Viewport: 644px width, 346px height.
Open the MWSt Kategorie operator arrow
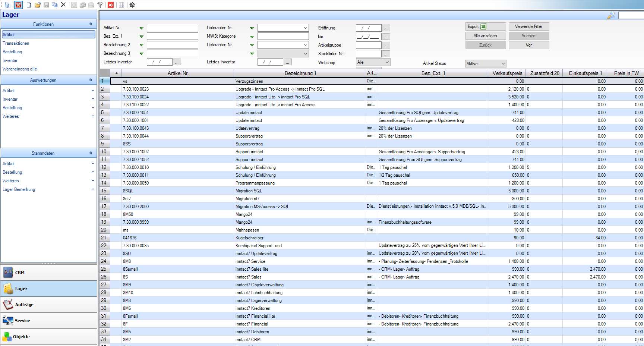[252, 37]
